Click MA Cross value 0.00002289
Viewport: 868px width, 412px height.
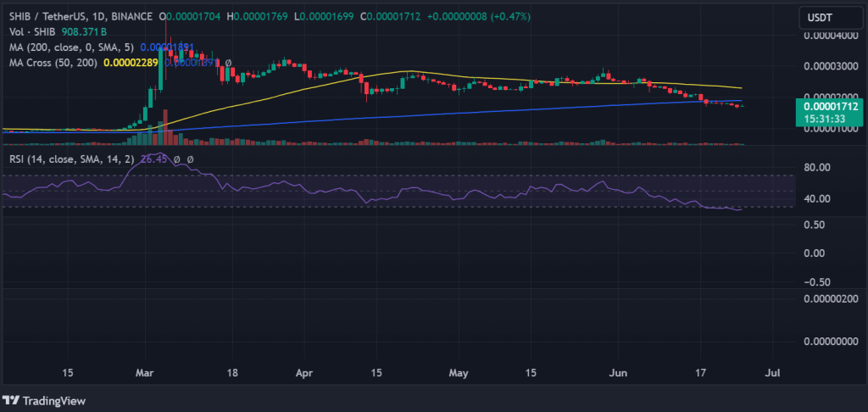[x=131, y=63]
